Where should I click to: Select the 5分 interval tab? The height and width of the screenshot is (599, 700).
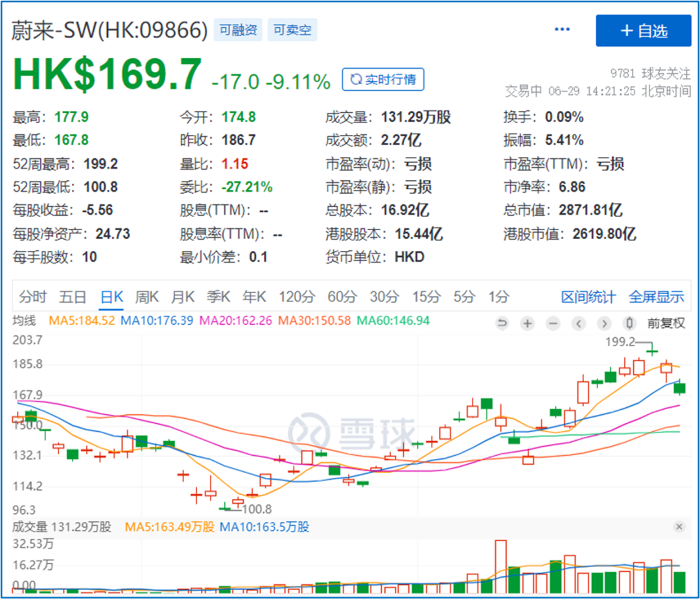pos(464,297)
